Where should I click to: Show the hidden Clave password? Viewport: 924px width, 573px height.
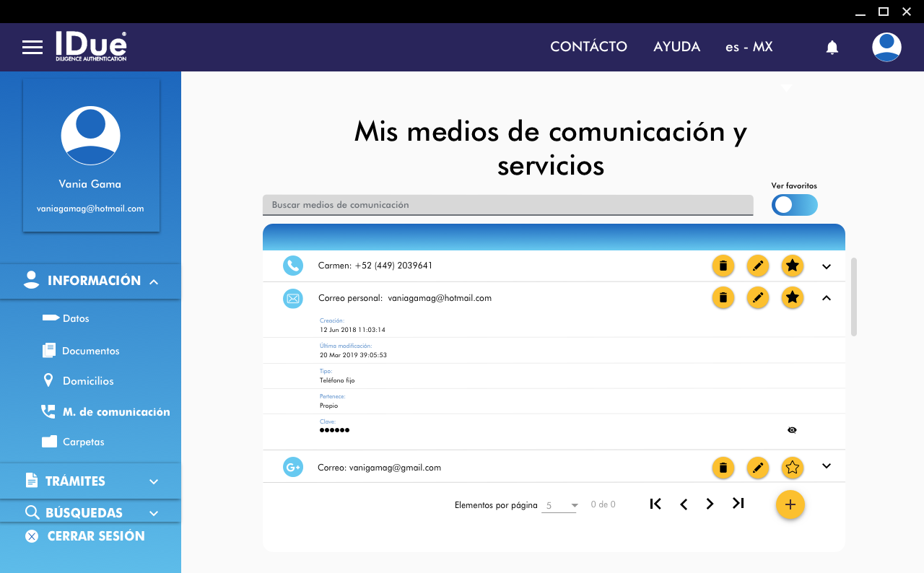tap(792, 430)
